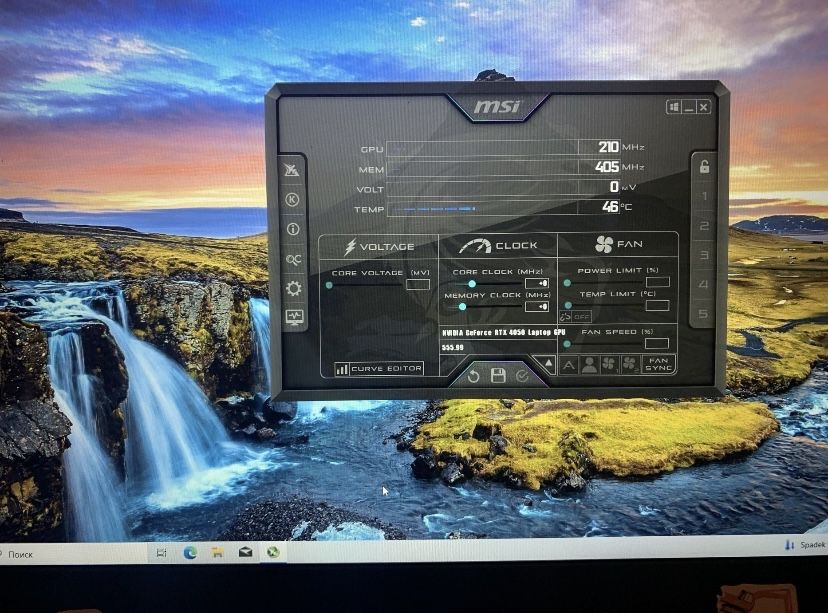Click the Spadek widget in system tray

click(x=805, y=545)
